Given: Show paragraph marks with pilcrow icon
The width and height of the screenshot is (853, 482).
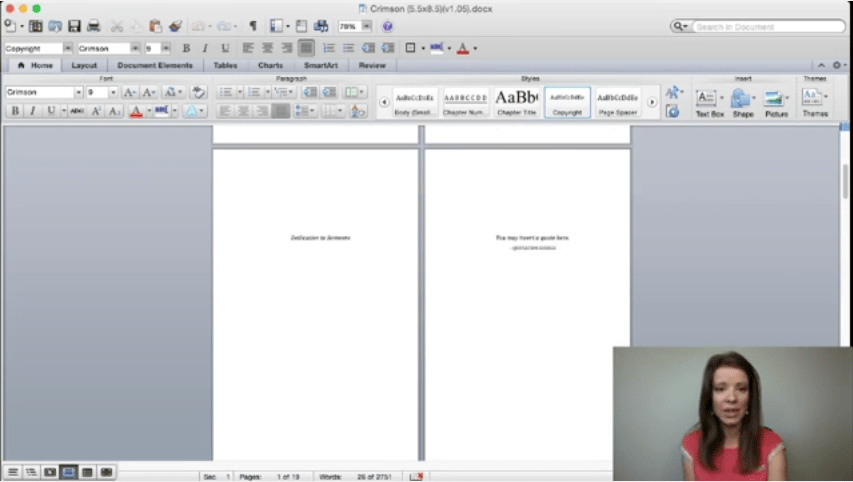Looking at the screenshot, I should coord(252,26).
